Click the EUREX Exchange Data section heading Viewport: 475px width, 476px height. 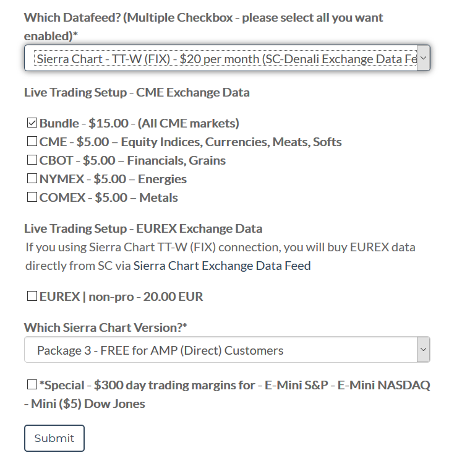pos(143,229)
